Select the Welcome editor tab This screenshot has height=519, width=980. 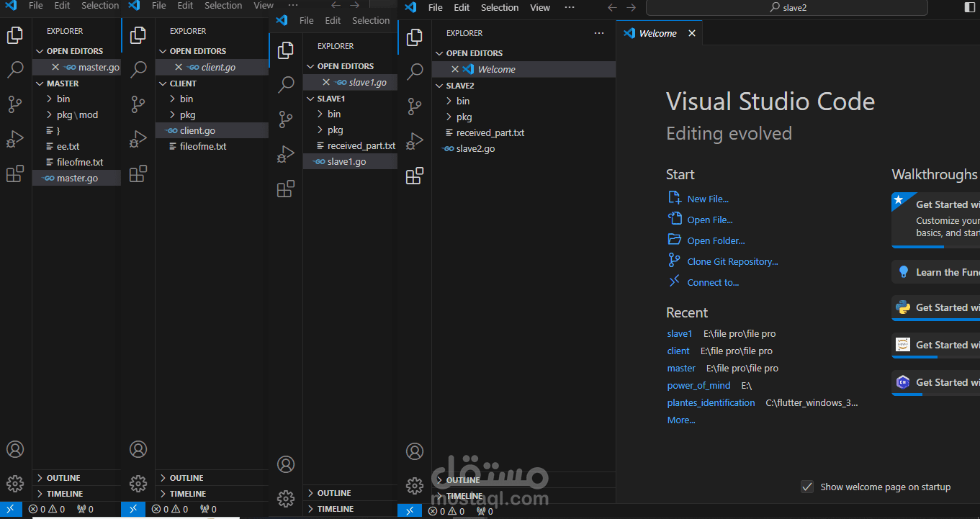(658, 33)
